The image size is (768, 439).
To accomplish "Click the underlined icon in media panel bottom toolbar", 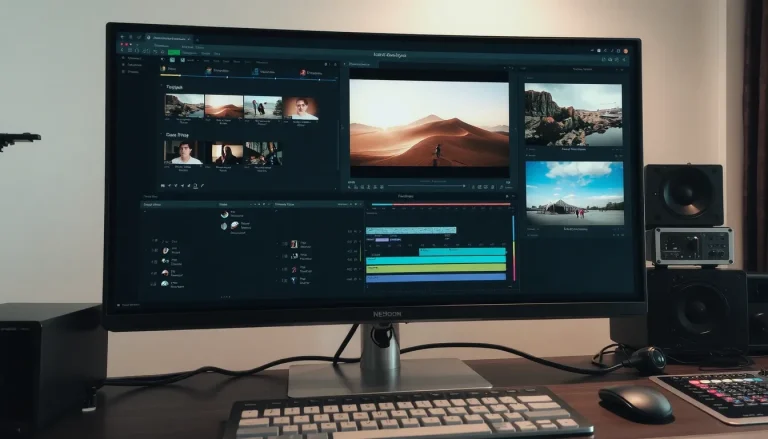I will 195,186.
